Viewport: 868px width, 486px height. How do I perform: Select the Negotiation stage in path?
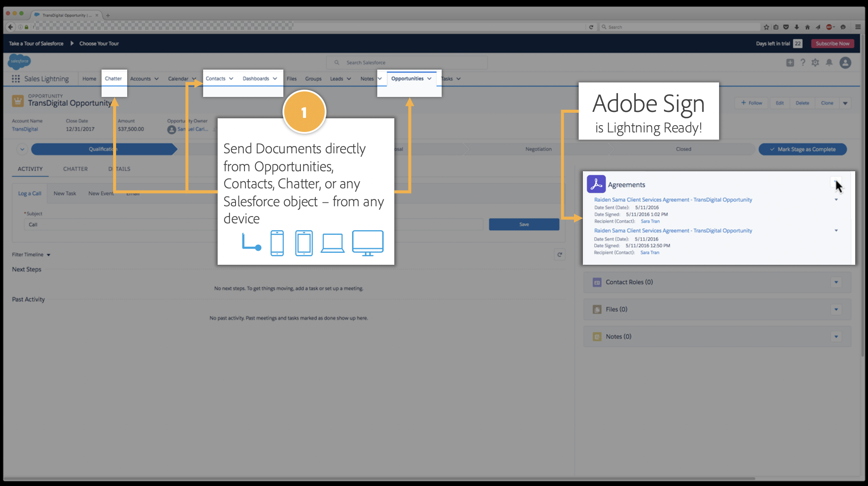pyautogui.click(x=538, y=149)
